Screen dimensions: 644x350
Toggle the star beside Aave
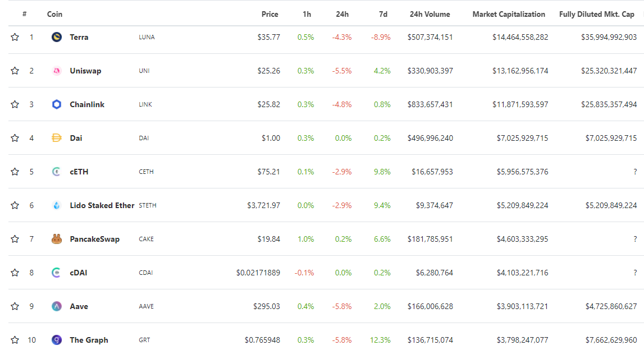click(x=15, y=306)
